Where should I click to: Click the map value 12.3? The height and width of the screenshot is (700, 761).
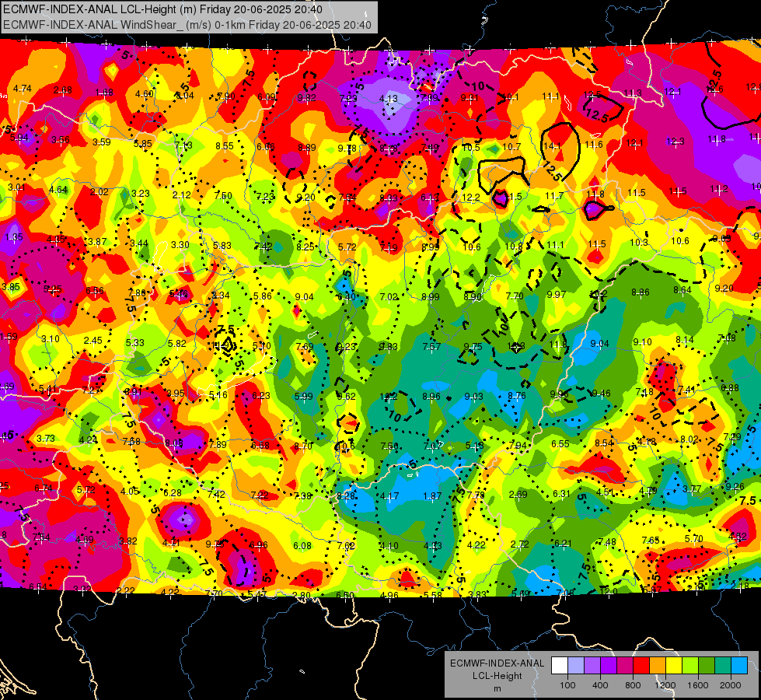pos(675,142)
